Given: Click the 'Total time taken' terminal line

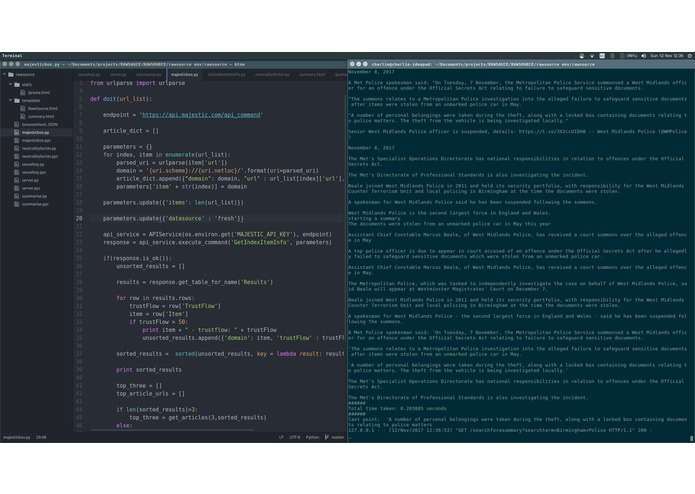Looking at the screenshot, I should (398, 408).
